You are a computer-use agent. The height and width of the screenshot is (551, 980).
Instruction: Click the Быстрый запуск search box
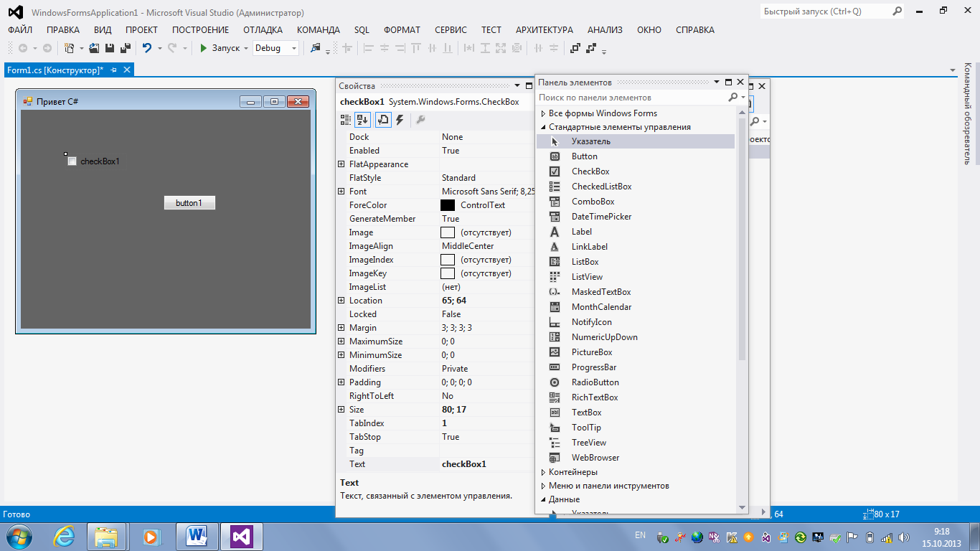point(832,11)
